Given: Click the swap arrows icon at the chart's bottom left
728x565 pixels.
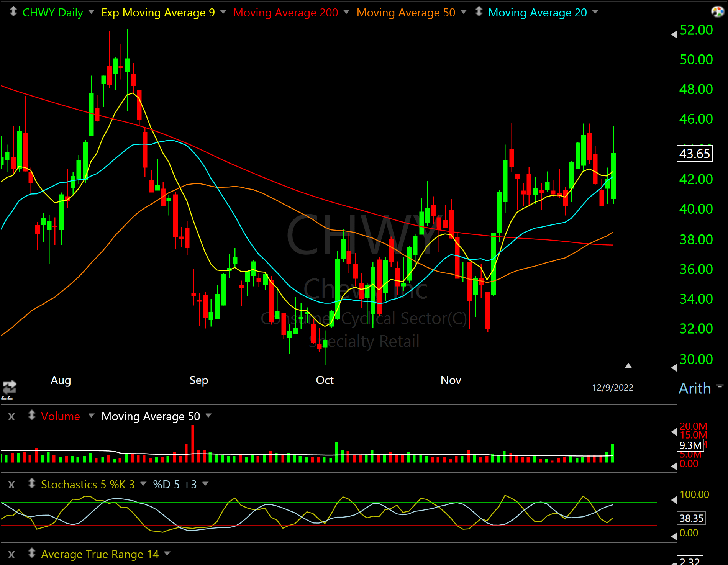Looking at the screenshot, I should [9, 387].
